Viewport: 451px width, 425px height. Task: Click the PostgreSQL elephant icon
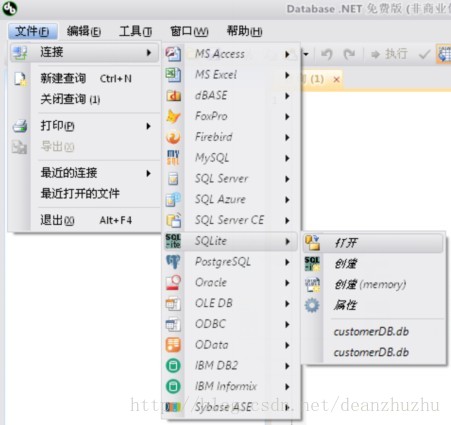click(x=173, y=262)
